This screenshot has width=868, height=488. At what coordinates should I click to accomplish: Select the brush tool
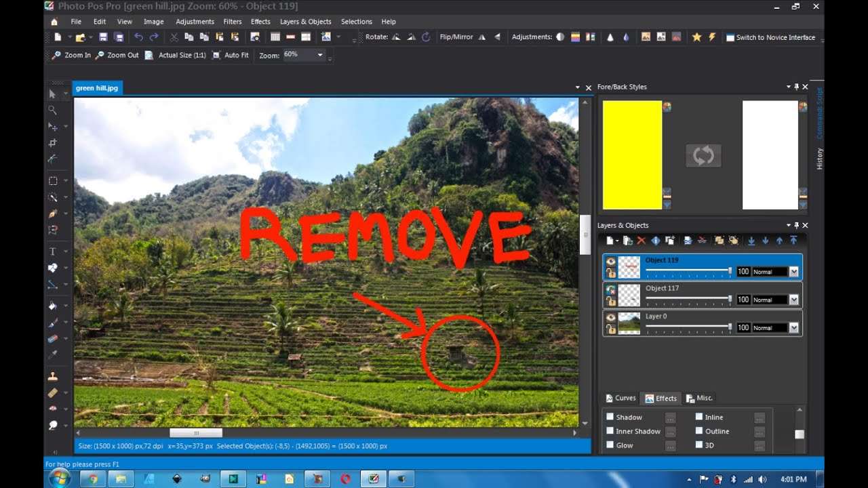pyautogui.click(x=52, y=322)
